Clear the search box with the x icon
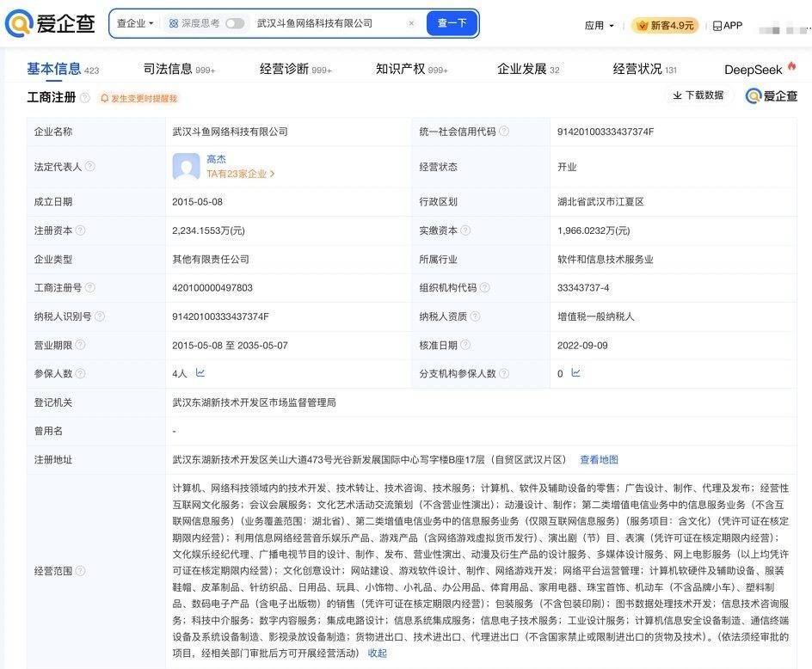The height and width of the screenshot is (669, 812). point(411,23)
